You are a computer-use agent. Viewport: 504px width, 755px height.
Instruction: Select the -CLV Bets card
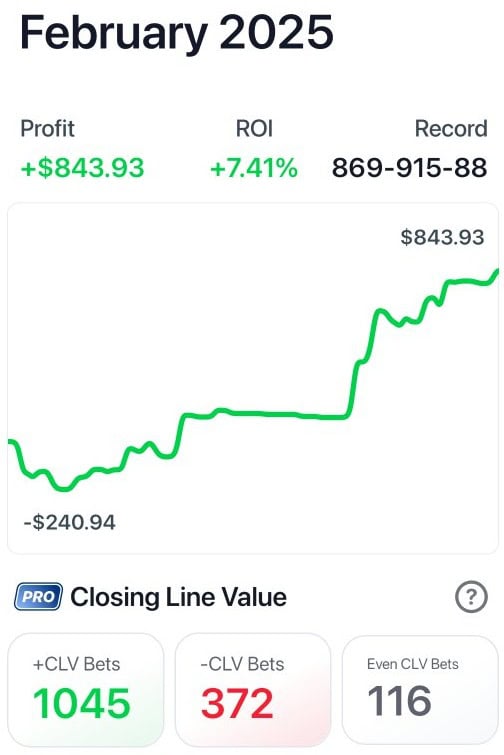253,690
